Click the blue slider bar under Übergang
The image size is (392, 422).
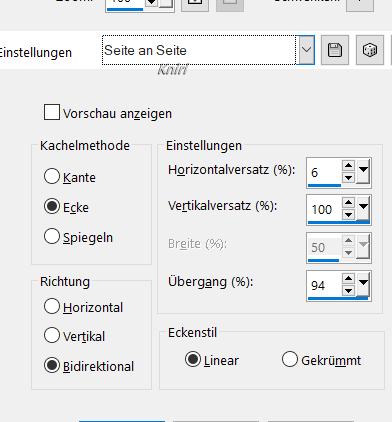tap(338, 299)
